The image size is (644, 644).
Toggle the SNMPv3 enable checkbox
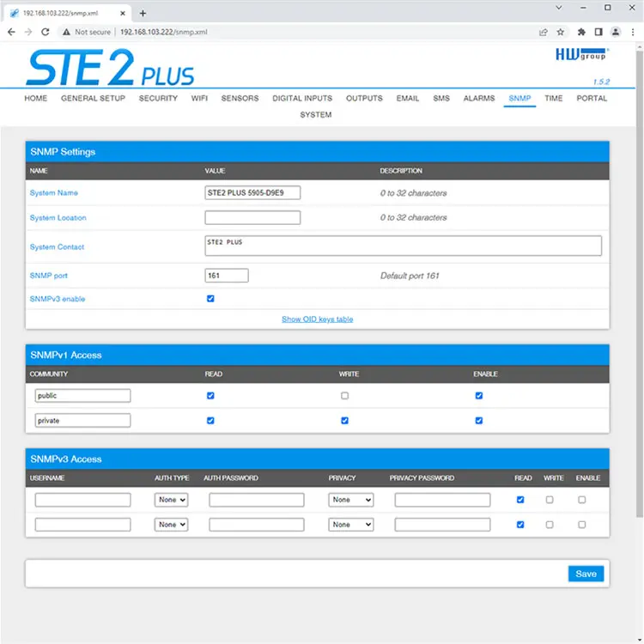click(x=210, y=299)
